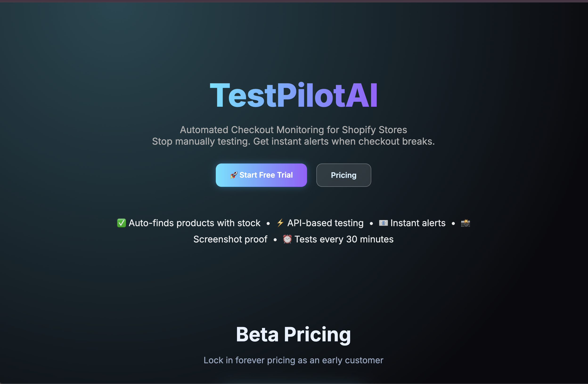Select the API-based testing feature
Image resolution: width=588 pixels, height=384 pixels.
[325, 223]
